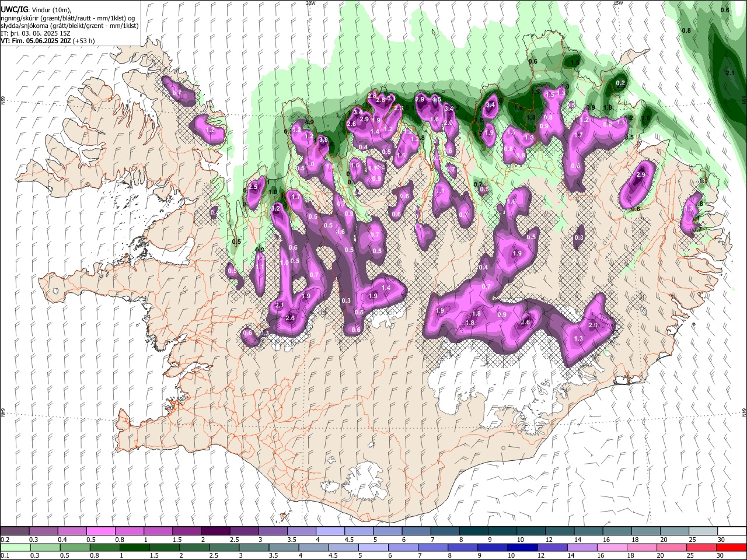Click the 'IT: þri. 03. 06. 2025 15Z' line
Viewport: 747px width, 560px height.
tap(35, 33)
